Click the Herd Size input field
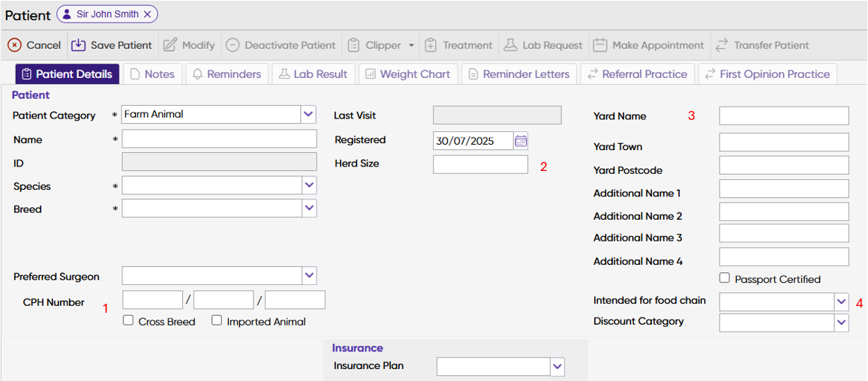This screenshot has height=381, width=868. 480,164
